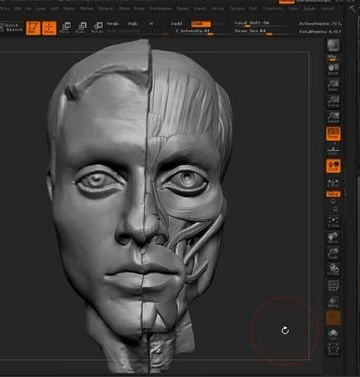This screenshot has width=360, height=377.
Task: Open the Render menu
Action: click(x=183, y=9)
